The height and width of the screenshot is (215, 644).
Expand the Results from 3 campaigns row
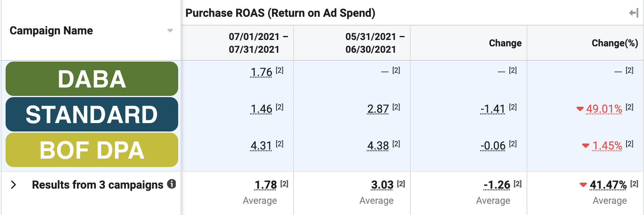[14, 185]
